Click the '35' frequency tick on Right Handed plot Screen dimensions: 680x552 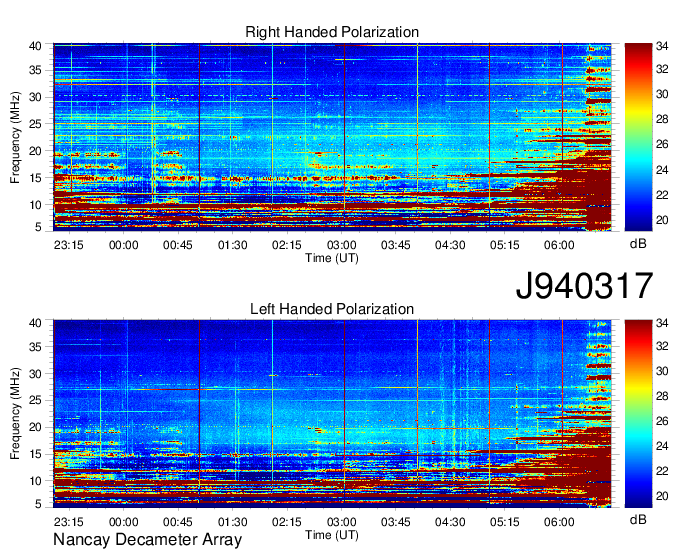36,70
